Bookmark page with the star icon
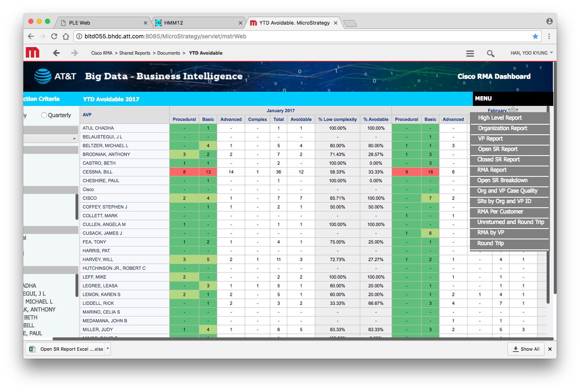This screenshot has height=392, width=580. (535, 36)
